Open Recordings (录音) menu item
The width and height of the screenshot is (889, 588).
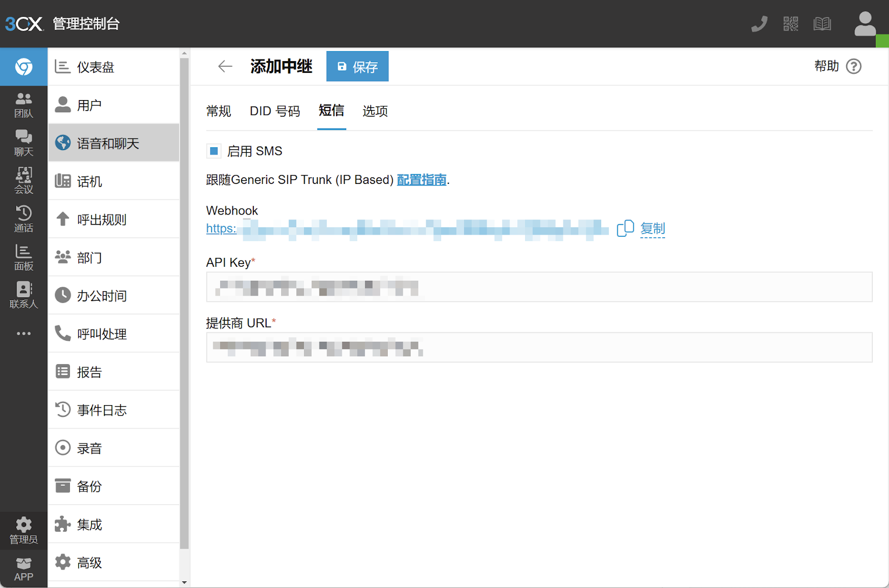114,448
